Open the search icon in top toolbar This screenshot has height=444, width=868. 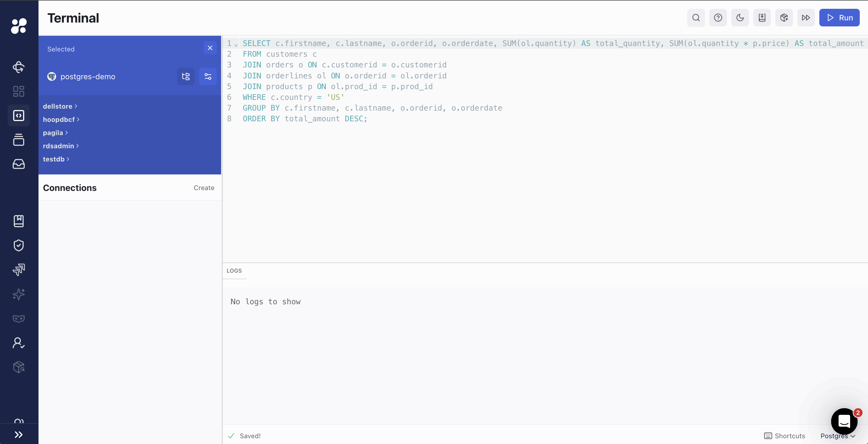696,18
